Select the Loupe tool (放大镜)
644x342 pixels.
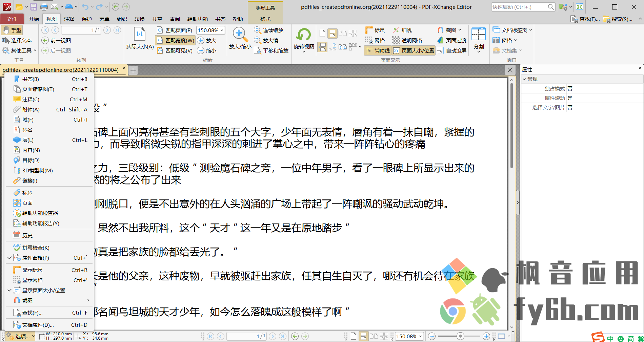266,40
